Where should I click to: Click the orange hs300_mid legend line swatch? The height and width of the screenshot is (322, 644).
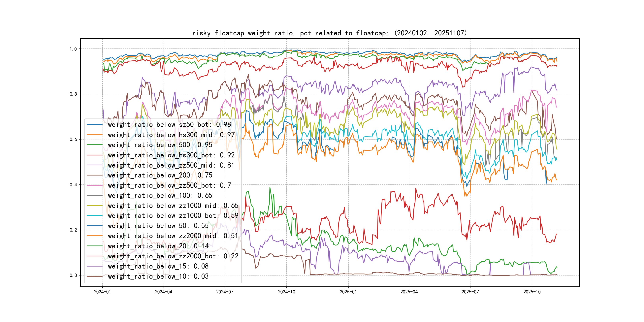pyautogui.click(x=94, y=135)
